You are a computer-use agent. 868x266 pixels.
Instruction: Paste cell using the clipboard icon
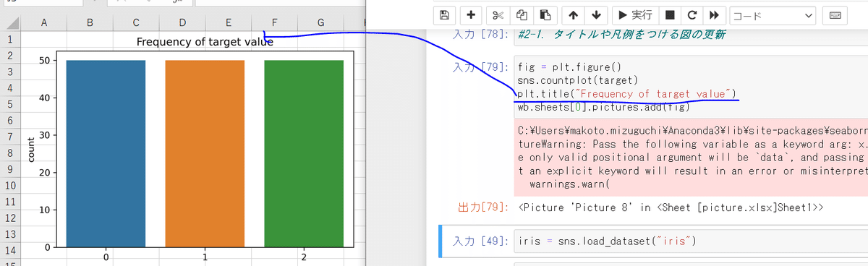546,14
